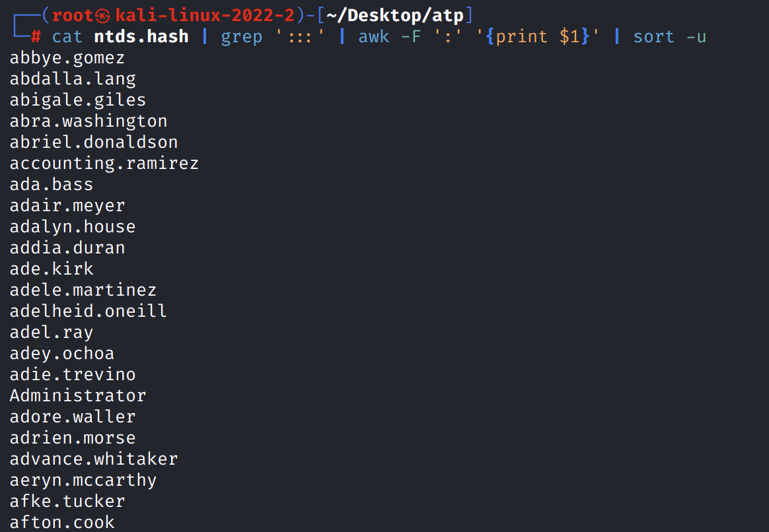This screenshot has width=769, height=532.
Task: Select the abbye.gomez output line
Action: 67,57
